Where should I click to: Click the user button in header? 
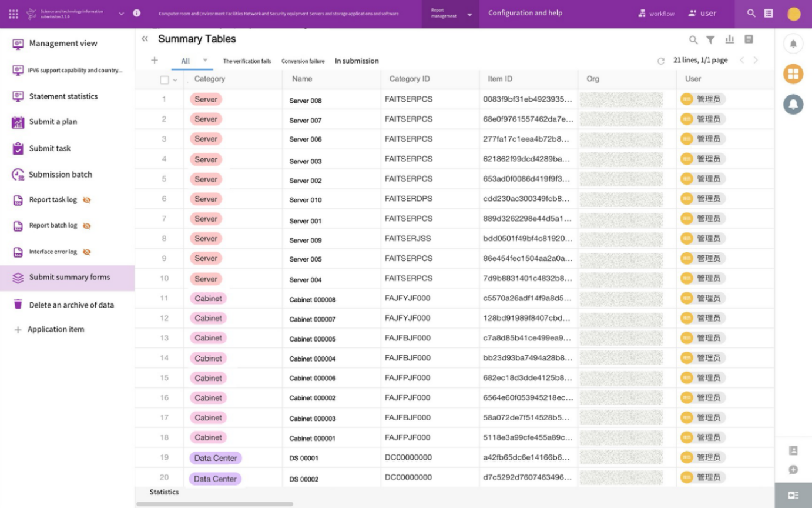[702, 13]
